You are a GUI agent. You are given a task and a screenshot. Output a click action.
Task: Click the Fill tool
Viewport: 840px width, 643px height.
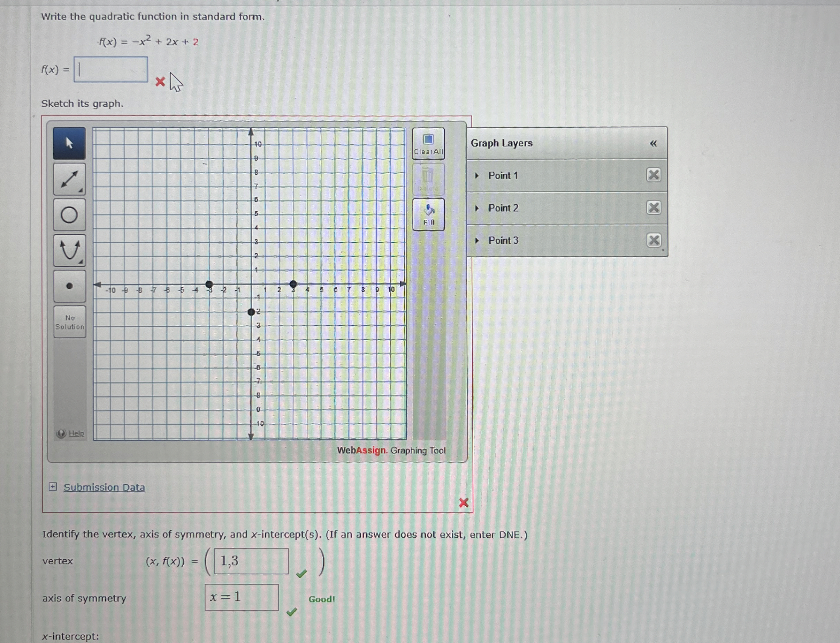coord(428,215)
